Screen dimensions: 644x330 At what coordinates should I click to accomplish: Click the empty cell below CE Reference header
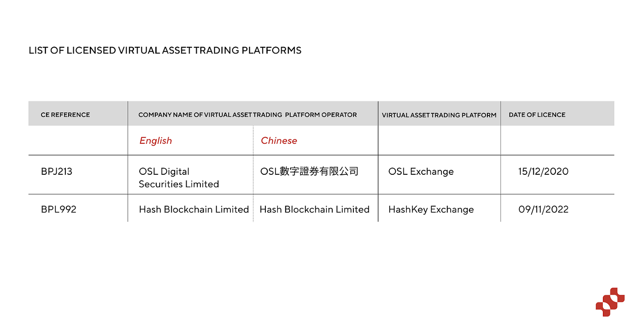pos(78,141)
